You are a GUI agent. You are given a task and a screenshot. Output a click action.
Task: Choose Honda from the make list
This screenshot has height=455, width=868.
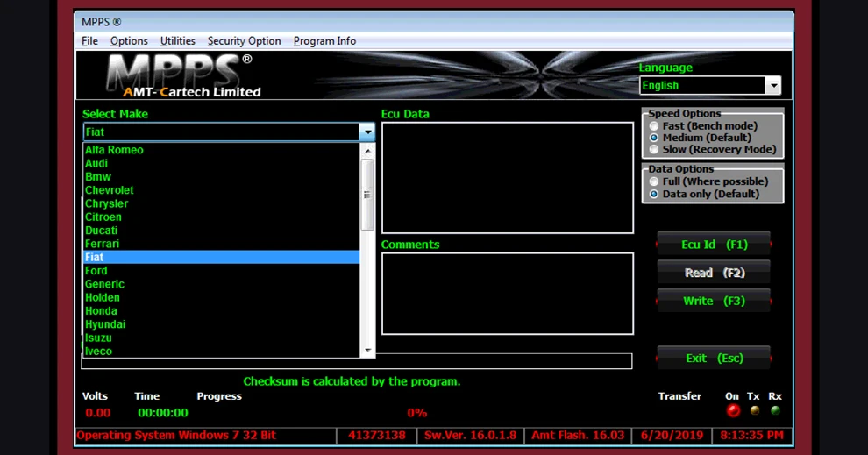pyautogui.click(x=222, y=310)
